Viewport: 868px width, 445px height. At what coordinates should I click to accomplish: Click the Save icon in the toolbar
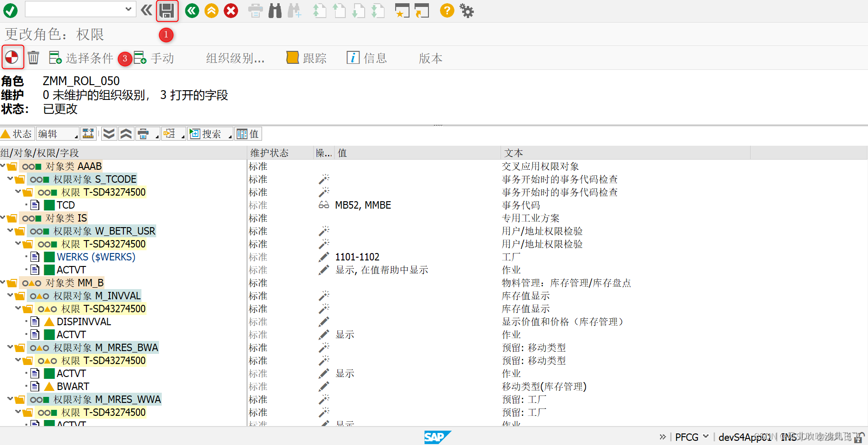click(167, 10)
